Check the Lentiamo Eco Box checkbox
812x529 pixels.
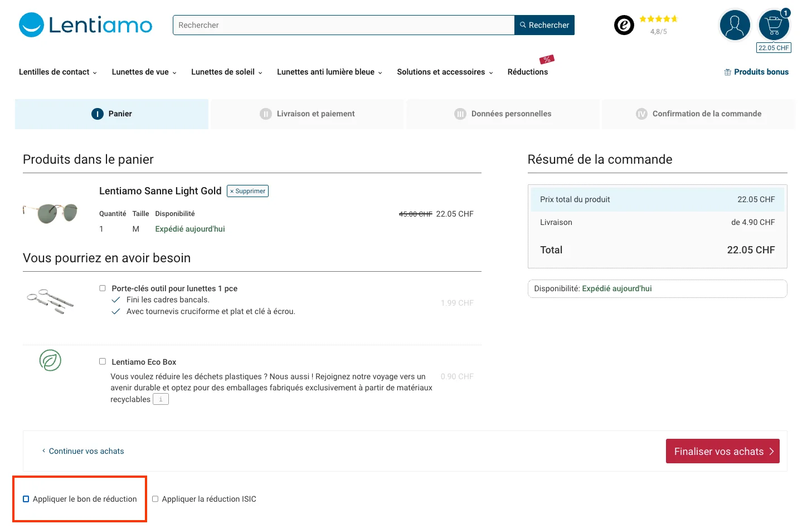(x=103, y=361)
